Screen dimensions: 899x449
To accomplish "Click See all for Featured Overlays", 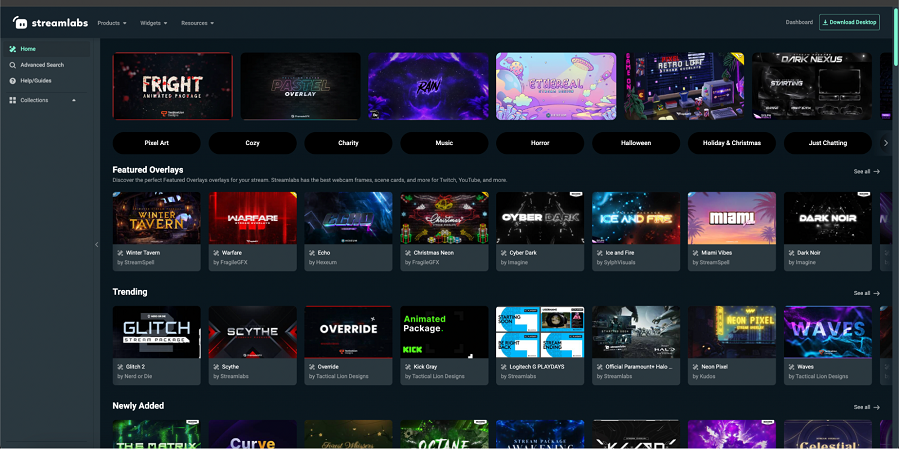I will pos(866,171).
